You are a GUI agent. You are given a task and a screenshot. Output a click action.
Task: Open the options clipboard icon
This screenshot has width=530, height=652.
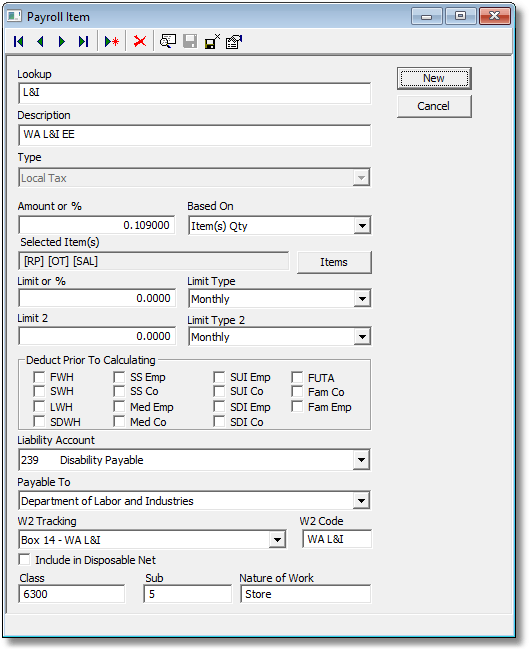pos(234,42)
